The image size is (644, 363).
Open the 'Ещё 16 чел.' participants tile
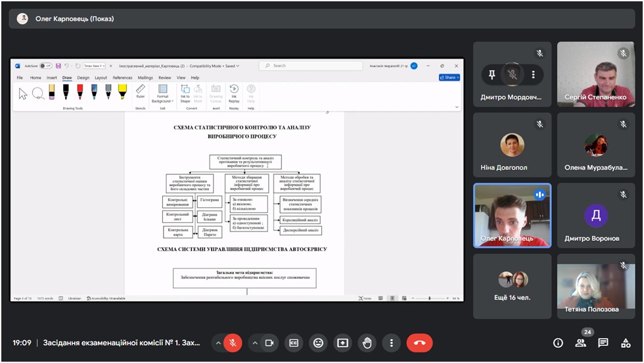coord(512,286)
